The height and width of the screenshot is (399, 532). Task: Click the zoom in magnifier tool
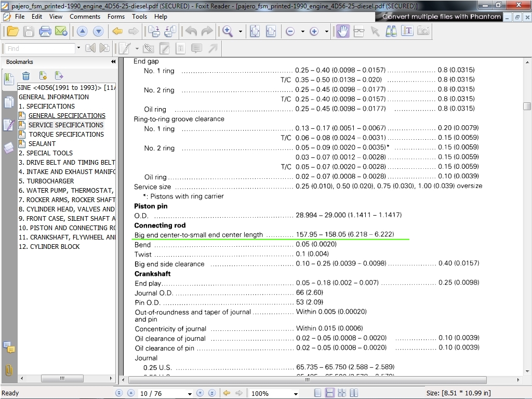point(228,31)
